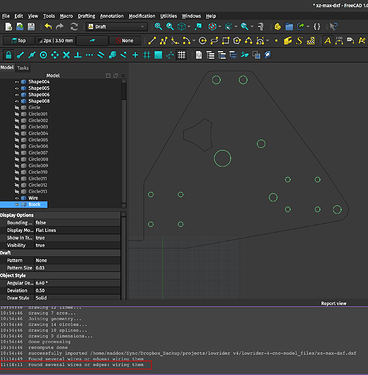
Task: Edit the Pattern Size value
Action: click(x=77, y=268)
